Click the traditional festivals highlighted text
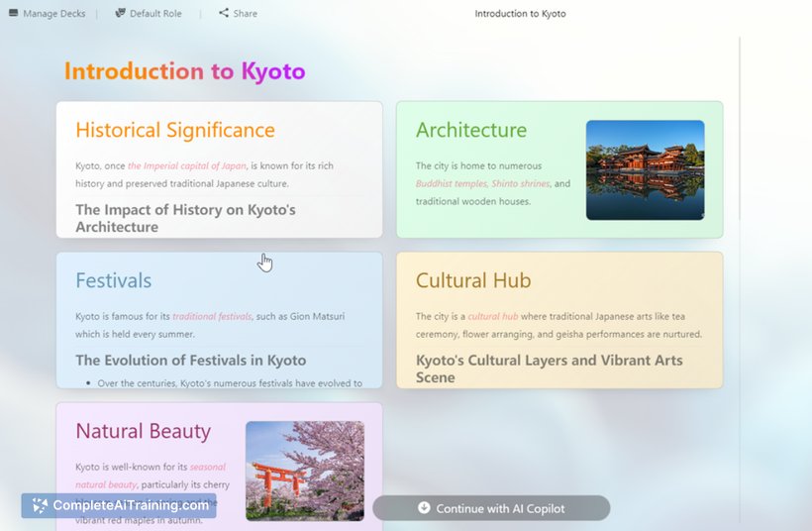Image resolution: width=812 pixels, height=531 pixels. [212, 316]
